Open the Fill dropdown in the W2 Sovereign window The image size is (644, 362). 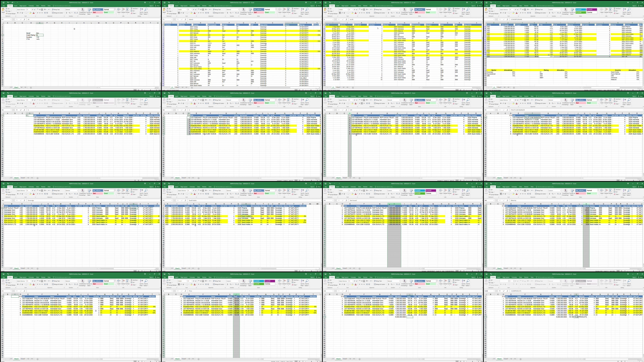click(133, 192)
